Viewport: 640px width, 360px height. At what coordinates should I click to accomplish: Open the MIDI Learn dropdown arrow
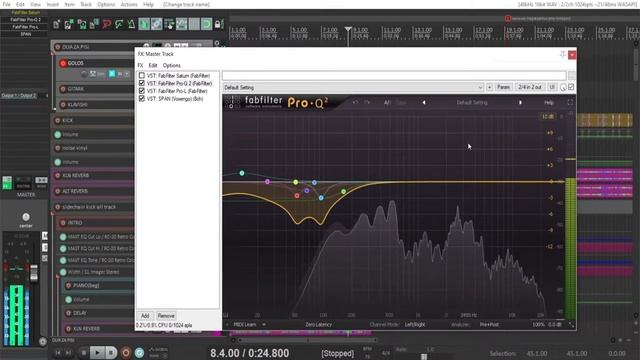264,324
